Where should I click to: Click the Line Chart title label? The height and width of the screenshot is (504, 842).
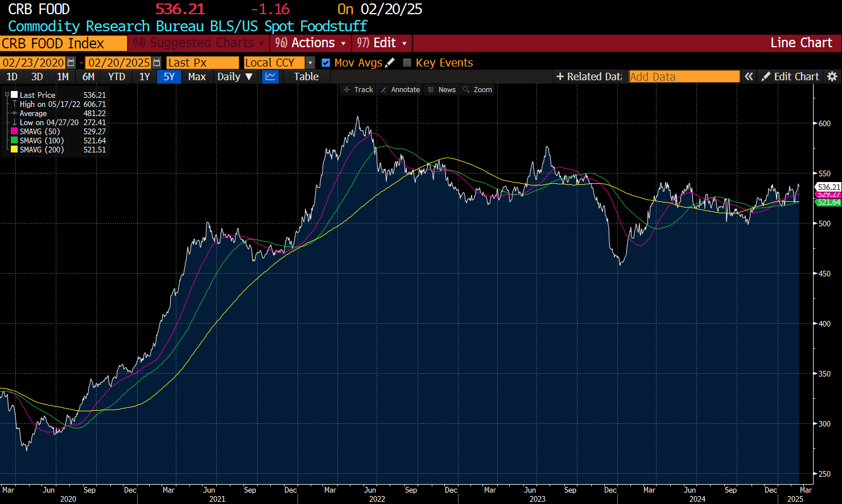(801, 43)
